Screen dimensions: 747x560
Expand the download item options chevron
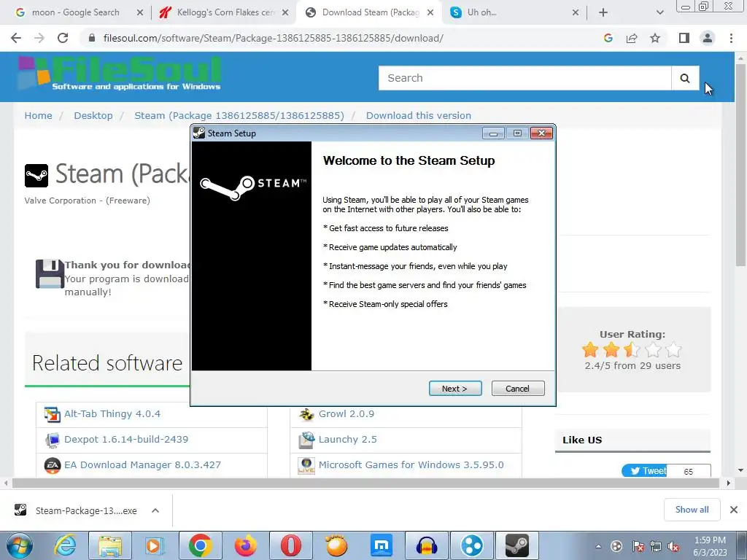tap(155, 510)
